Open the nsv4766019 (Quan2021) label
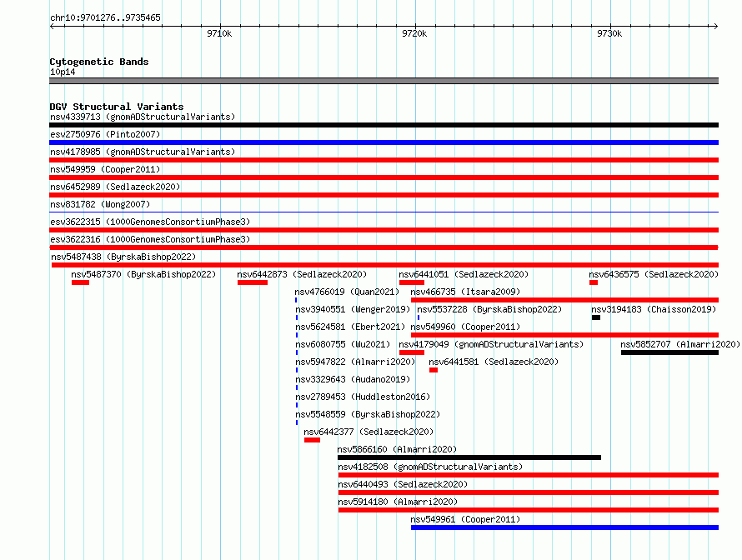This screenshot has height=560, width=742. coord(347,292)
